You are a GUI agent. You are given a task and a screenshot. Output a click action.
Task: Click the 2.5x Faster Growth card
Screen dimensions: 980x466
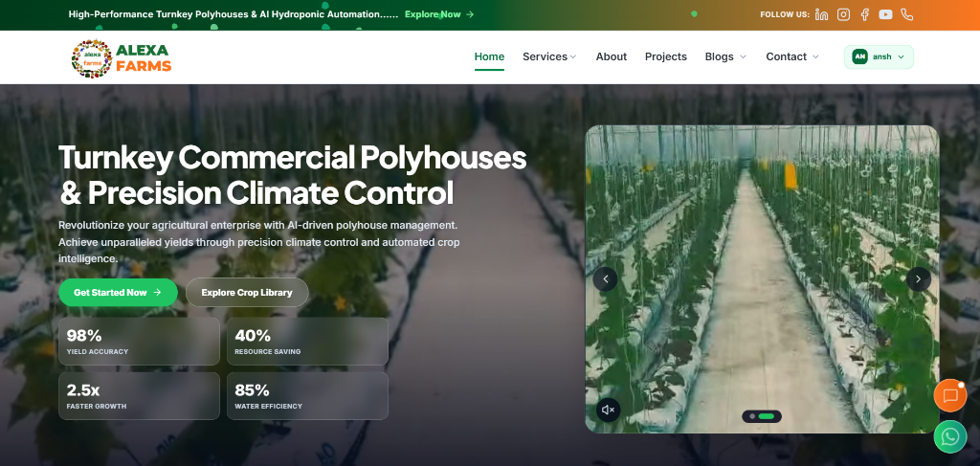tap(140, 396)
